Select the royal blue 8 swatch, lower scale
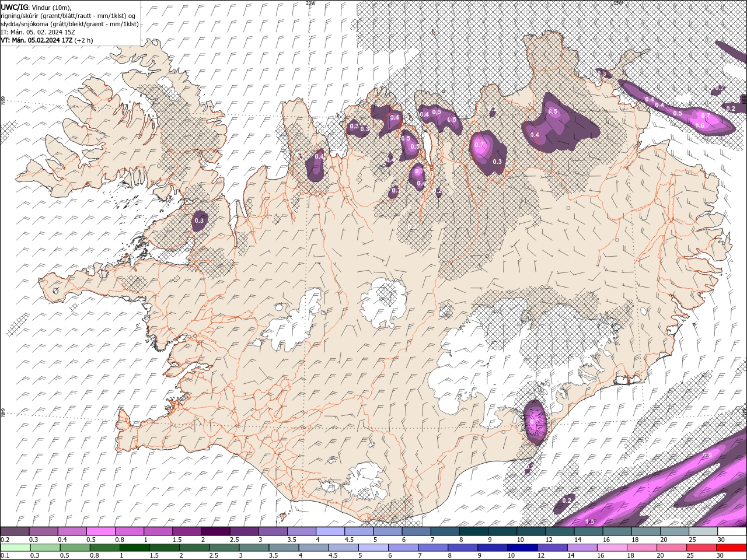This screenshot has width=747, height=560. 462,548
